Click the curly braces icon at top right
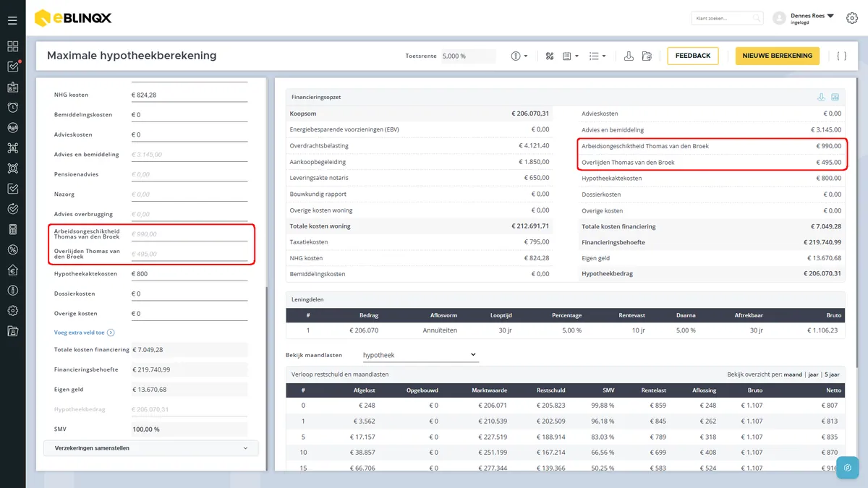 pos(841,56)
